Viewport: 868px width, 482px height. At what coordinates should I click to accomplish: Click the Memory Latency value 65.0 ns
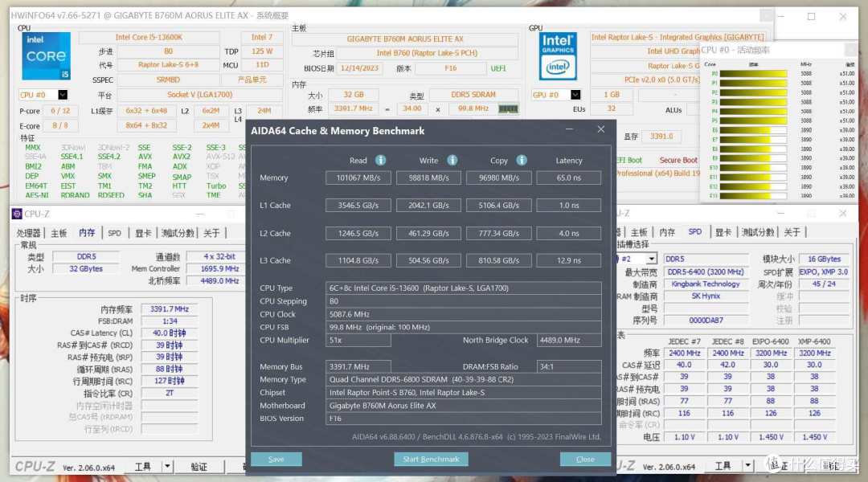pos(568,178)
